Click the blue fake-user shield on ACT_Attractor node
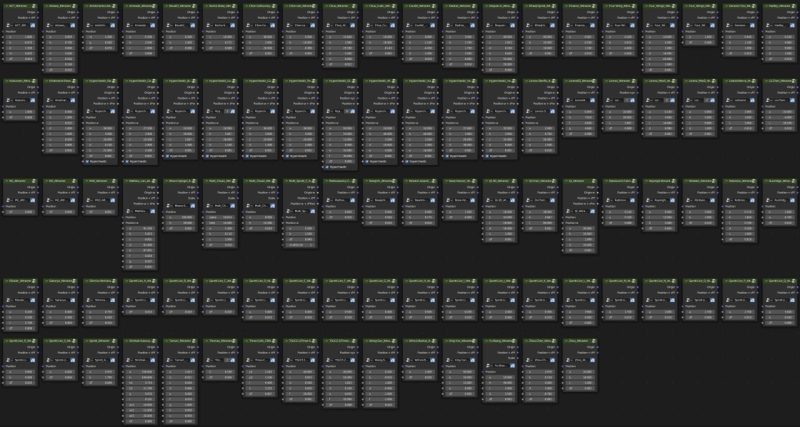800x427 pixels. click(x=33, y=25)
